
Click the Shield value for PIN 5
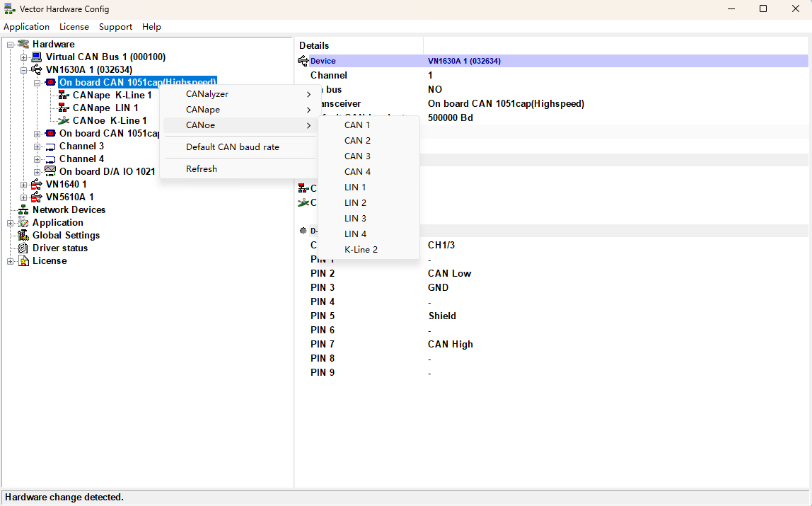[442, 316]
